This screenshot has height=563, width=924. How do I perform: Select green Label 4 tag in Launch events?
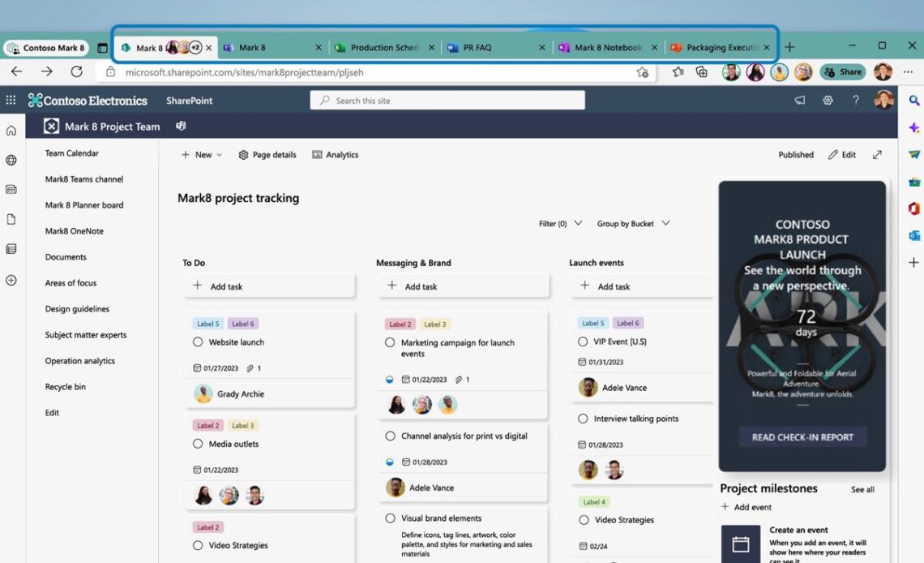click(594, 501)
